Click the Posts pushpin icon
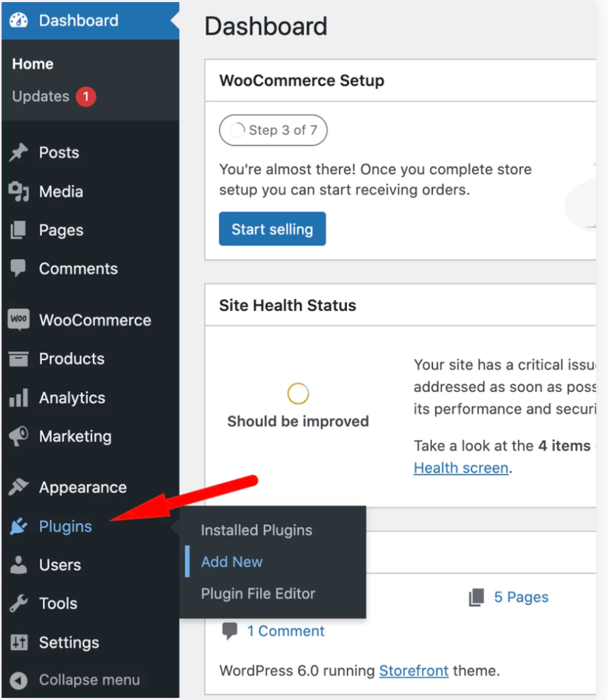The image size is (608, 700). (18, 152)
